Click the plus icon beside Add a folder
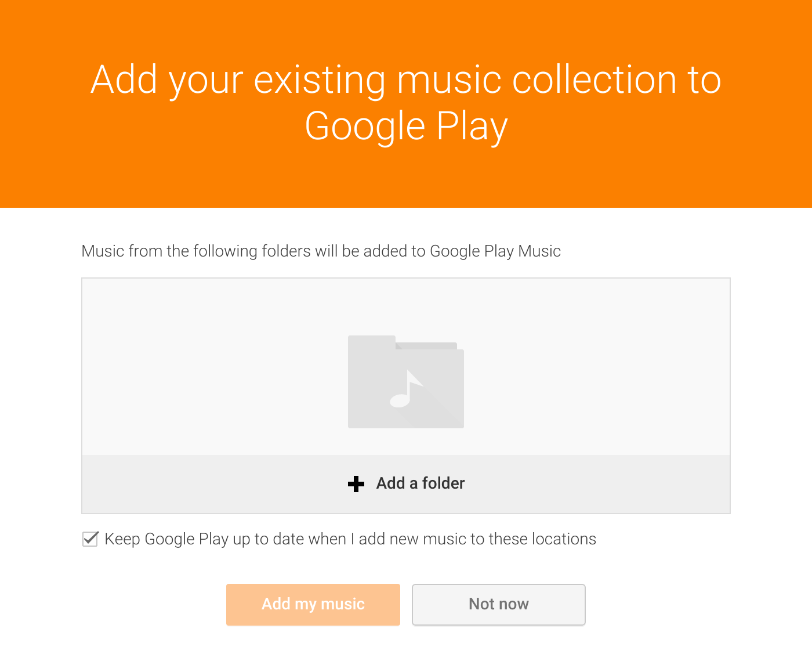Viewport: 812px width, 650px height. point(356,483)
